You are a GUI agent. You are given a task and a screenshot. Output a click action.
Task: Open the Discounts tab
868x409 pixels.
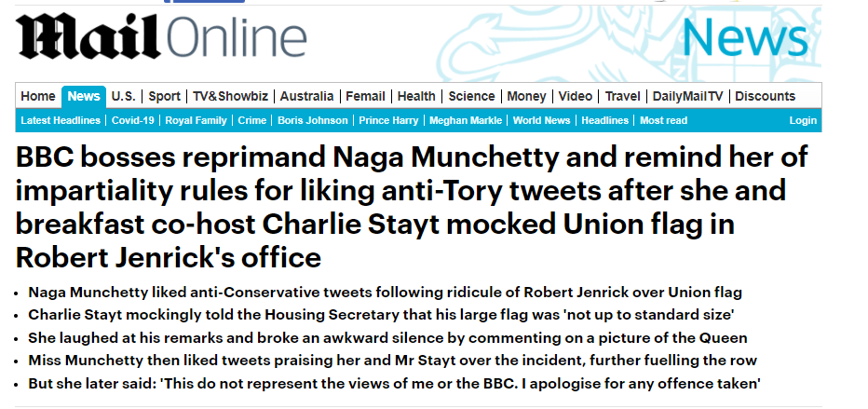[x=765, y=96]
